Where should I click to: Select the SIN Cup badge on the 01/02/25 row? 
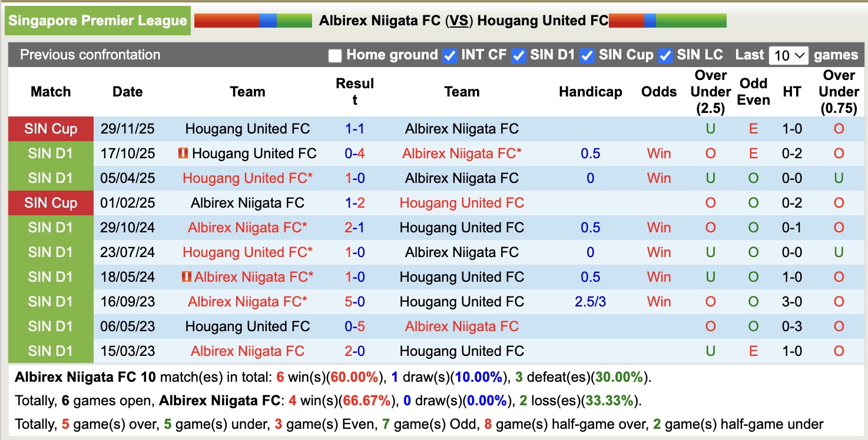tap(50, 202)
